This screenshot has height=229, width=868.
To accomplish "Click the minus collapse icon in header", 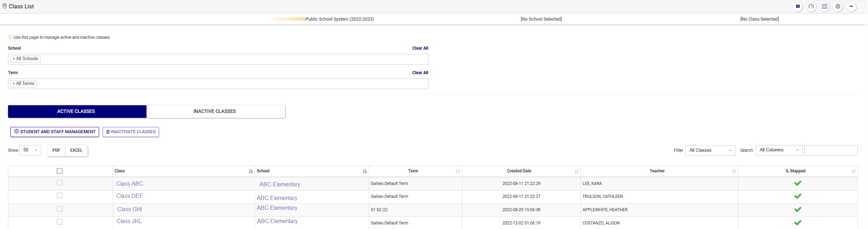I will pyautogui.click(x=851, y=7).
